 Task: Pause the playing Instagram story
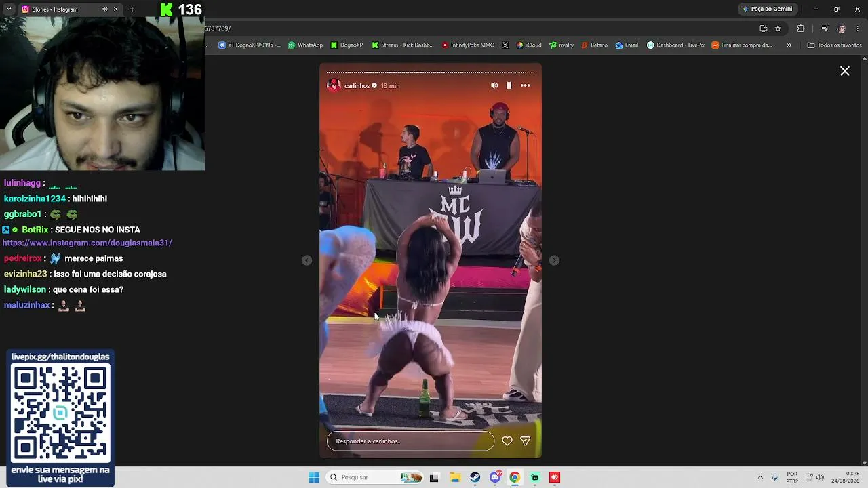point(509,85)
